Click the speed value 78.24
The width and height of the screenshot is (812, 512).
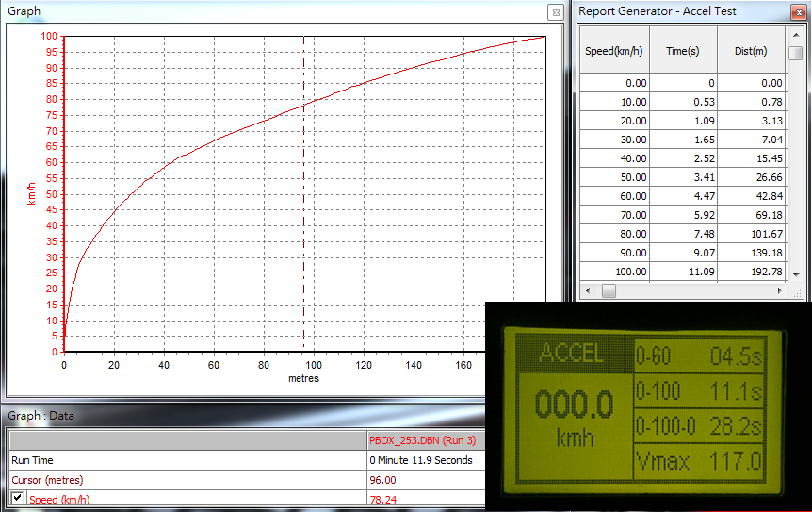click(x=382, y=500)
